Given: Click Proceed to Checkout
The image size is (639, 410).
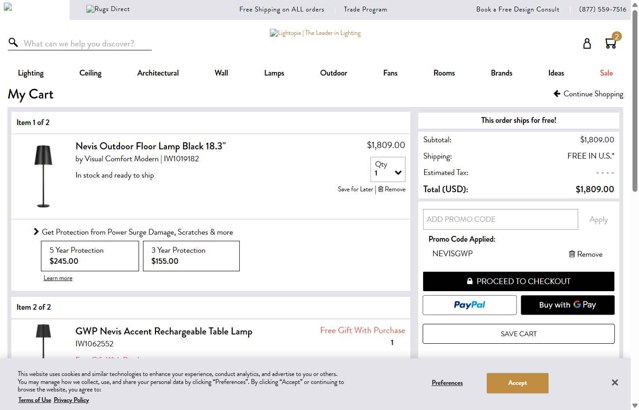Looking at the screenshot, I should point(518,281).
